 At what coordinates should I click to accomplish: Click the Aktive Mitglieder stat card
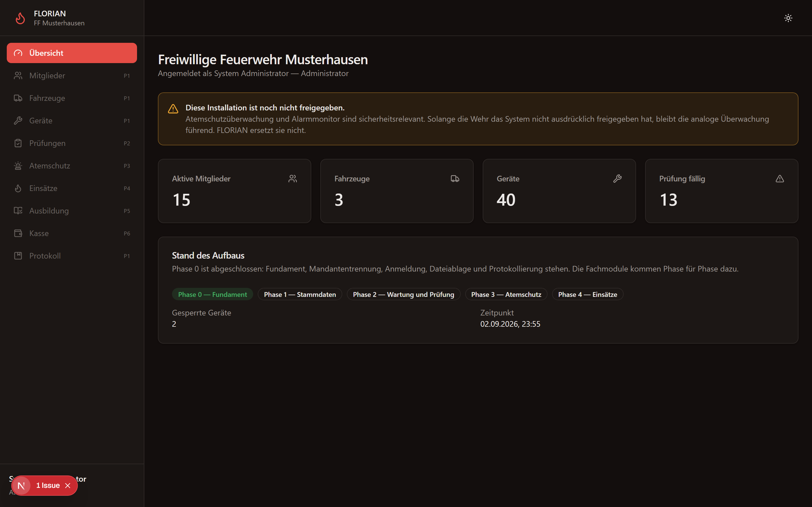[235, 191]
